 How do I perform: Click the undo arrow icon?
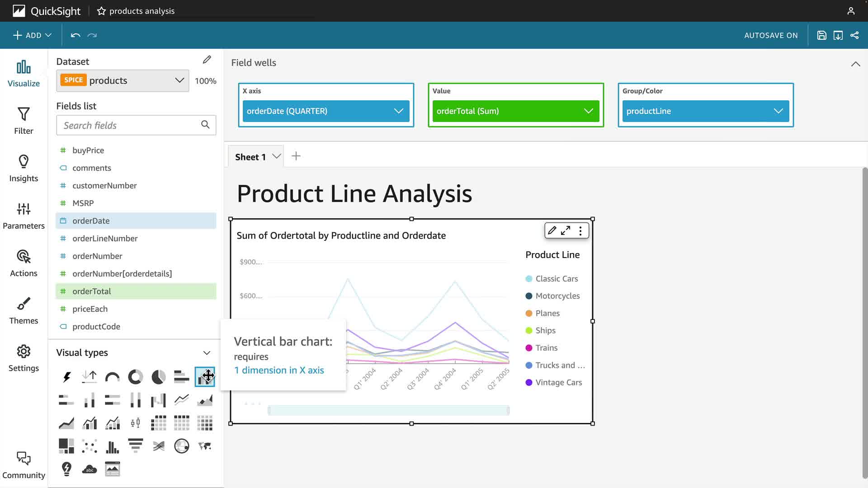tap(75, 35)
